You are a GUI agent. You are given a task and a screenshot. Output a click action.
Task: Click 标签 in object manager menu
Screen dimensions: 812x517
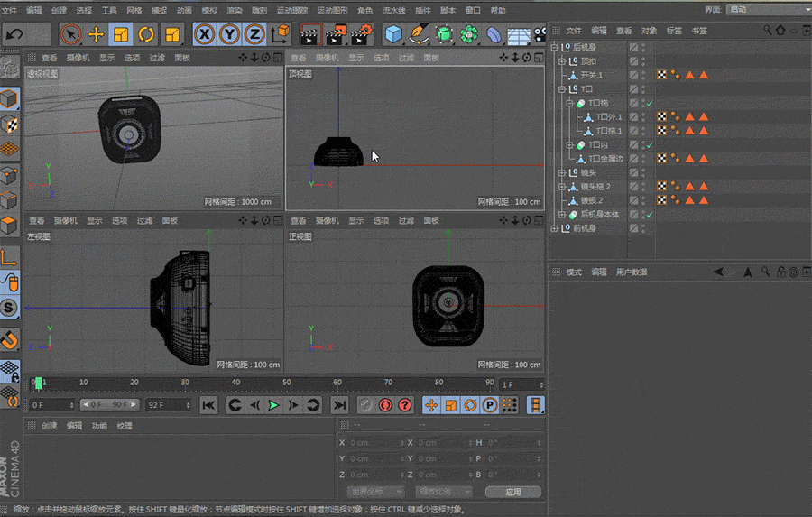(x=674, y=31)
